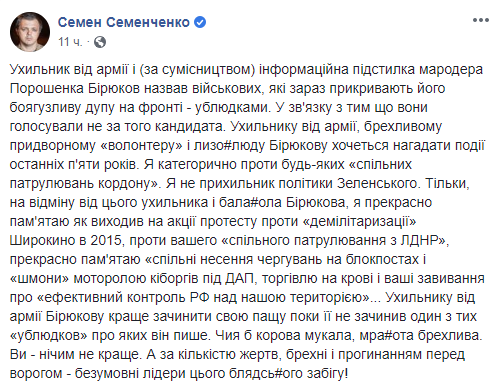Click the blue verified badge icon

[x=200, y=22]
